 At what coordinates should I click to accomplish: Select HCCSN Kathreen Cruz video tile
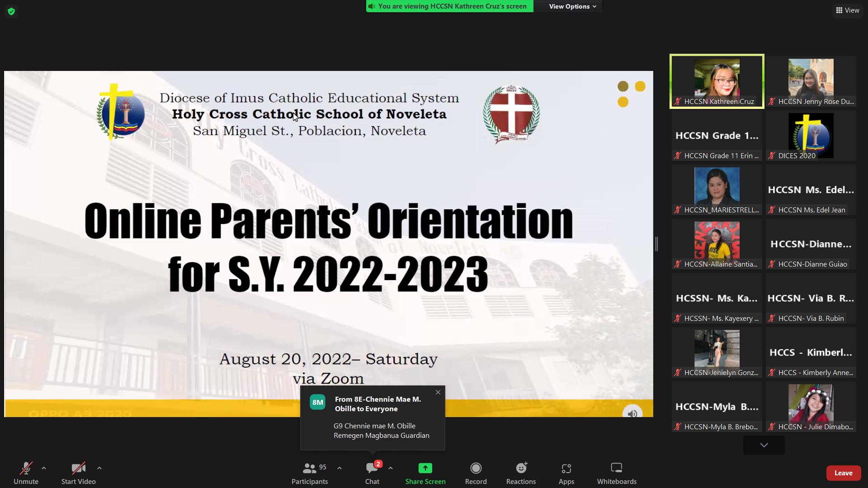point(717,81)
